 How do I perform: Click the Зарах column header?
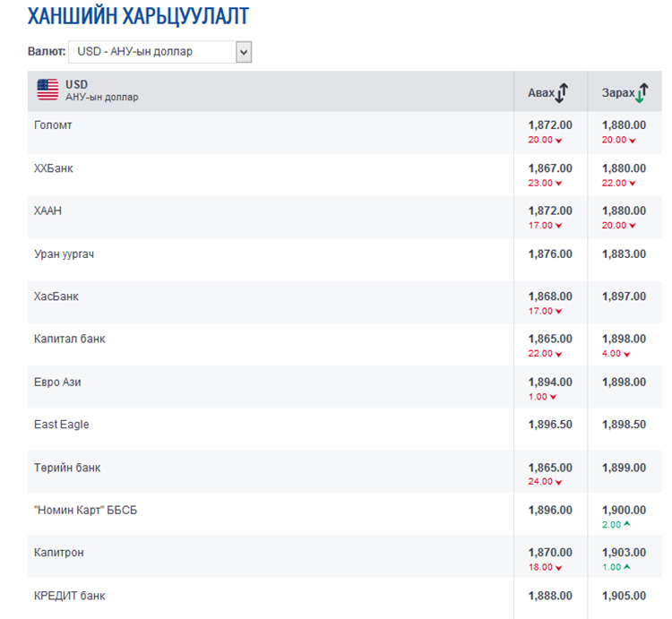(617, 93)
